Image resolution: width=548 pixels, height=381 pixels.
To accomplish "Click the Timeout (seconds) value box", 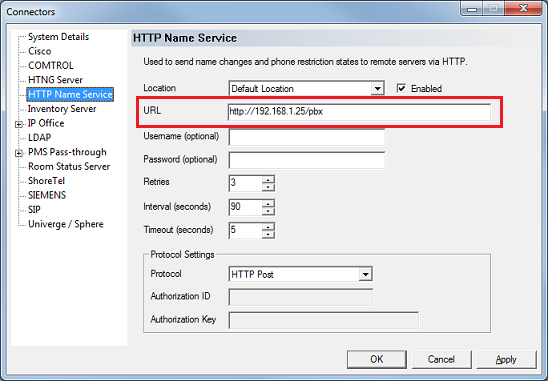I will click(246, 230).
